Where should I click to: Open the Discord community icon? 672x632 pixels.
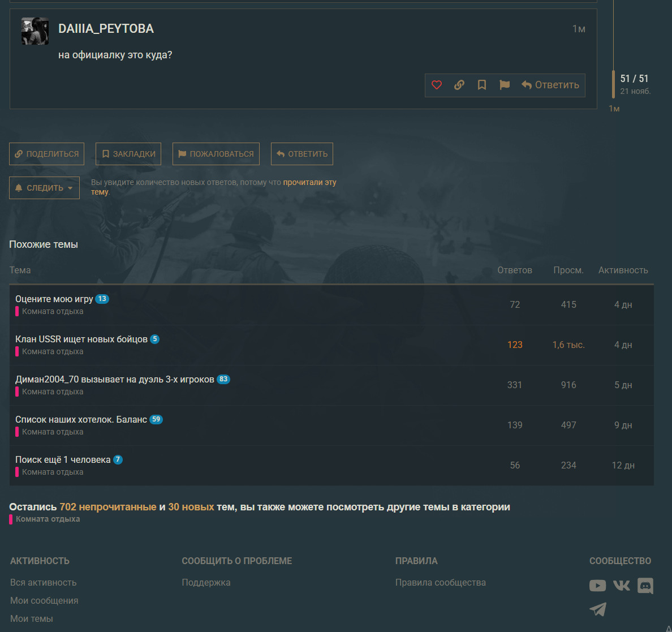(645, 586)
